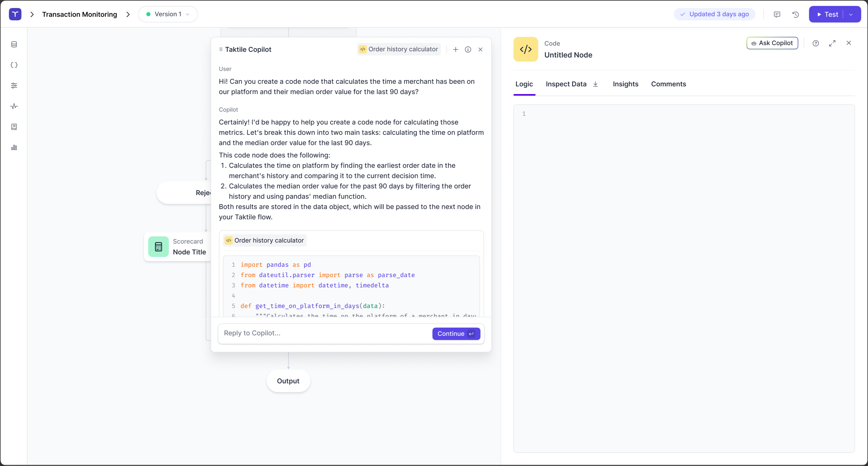Screen dimensions: 868x466
Task: Select the Scorecard Node Title node
Action: pos(177,247)
